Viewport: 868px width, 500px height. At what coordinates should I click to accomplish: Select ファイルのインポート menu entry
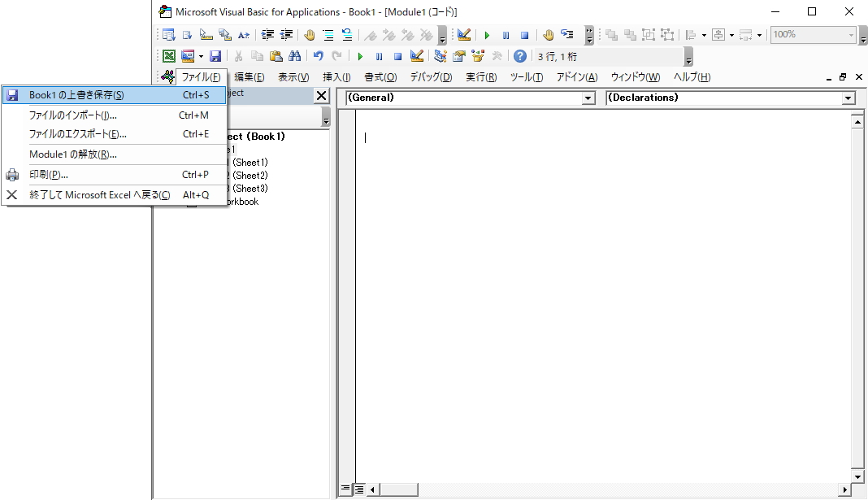[115, 115]
